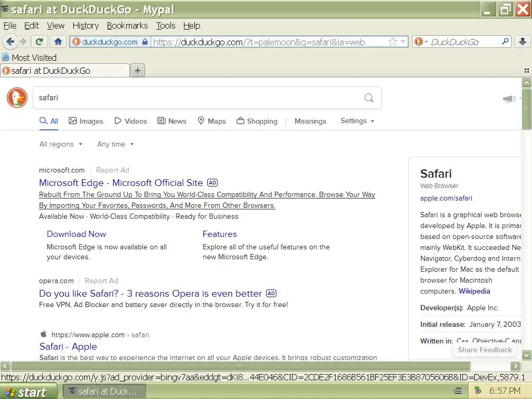Click the vertical scrollbar up arrow
532x399 pixels.
(527, 83)
